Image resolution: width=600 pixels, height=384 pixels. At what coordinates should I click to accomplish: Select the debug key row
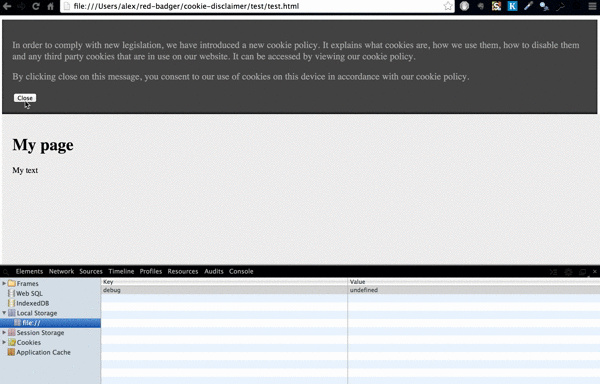coord(351,290)
